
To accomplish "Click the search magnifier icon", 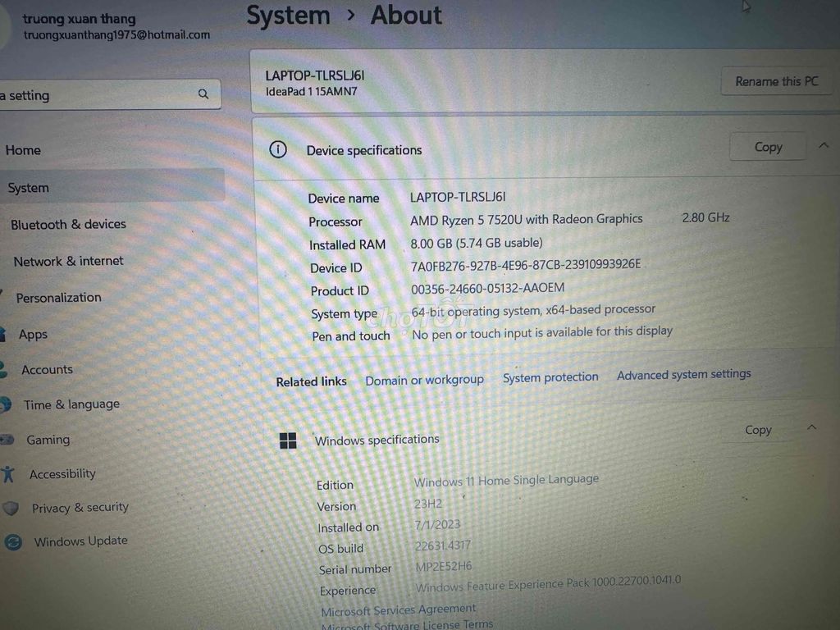I will point(203,94).
